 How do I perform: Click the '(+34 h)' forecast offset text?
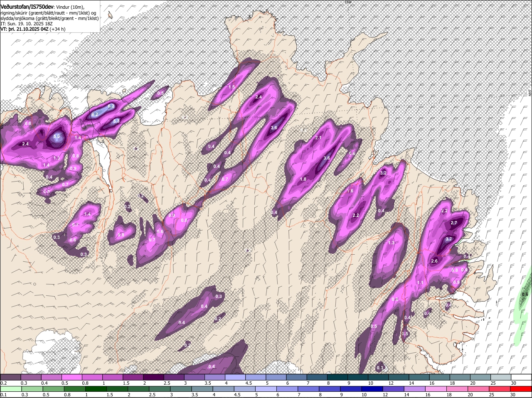coord(58,29)
